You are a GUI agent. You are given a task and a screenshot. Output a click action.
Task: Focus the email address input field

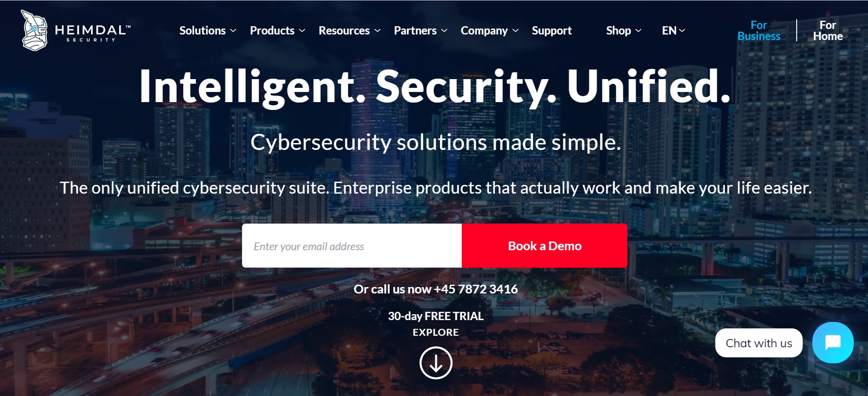point(352,246)
